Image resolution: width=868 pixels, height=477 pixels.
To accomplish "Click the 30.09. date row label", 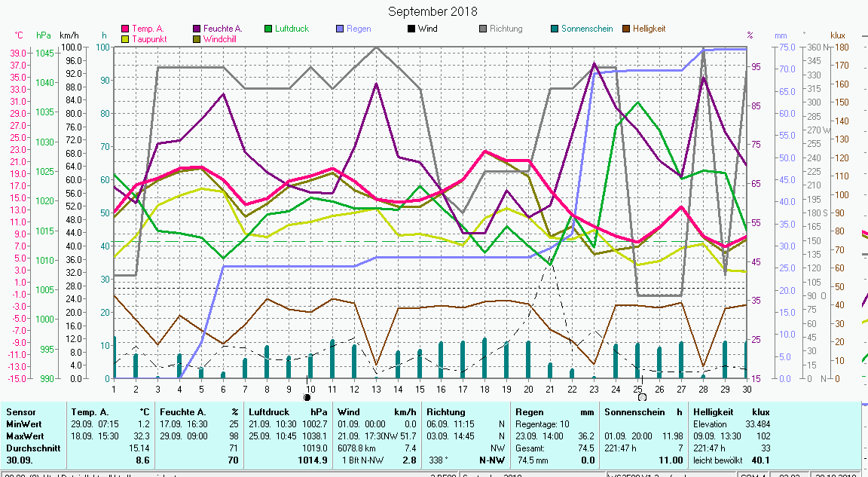I will tap(20, 460).
